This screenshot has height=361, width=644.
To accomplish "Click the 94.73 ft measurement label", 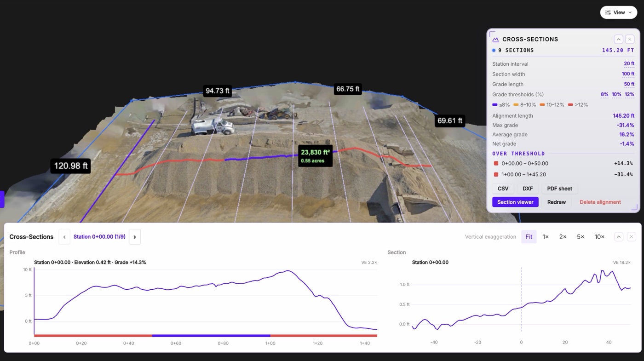I will click(217, 91).
